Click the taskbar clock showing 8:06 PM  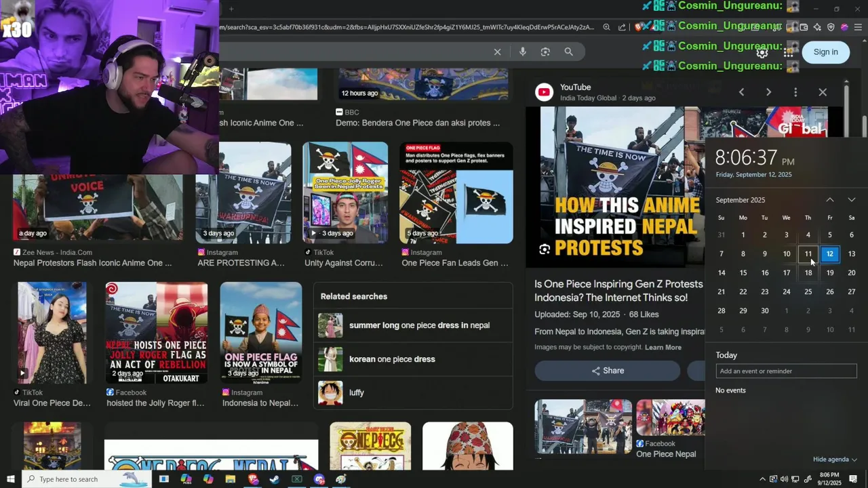tap(829, 479)
